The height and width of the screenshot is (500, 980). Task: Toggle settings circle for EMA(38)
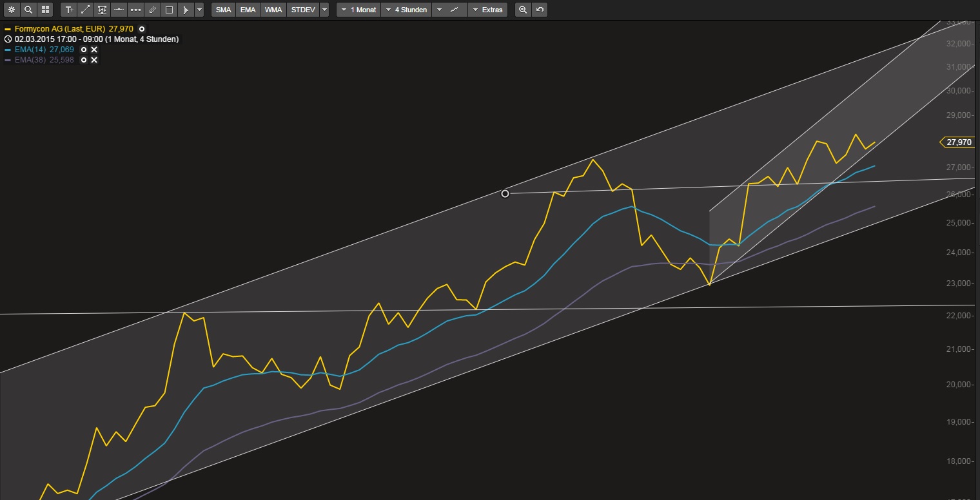[x=84, y=60]
